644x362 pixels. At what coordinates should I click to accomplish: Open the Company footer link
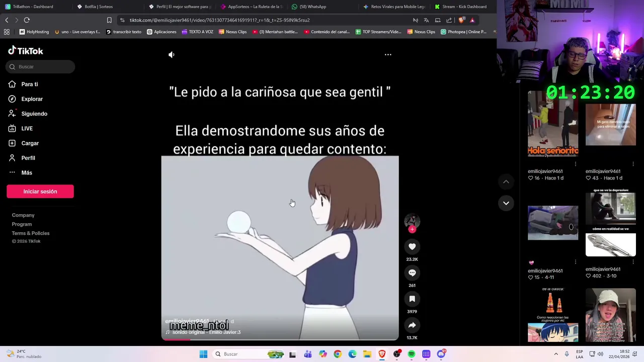tap(23, 215)
